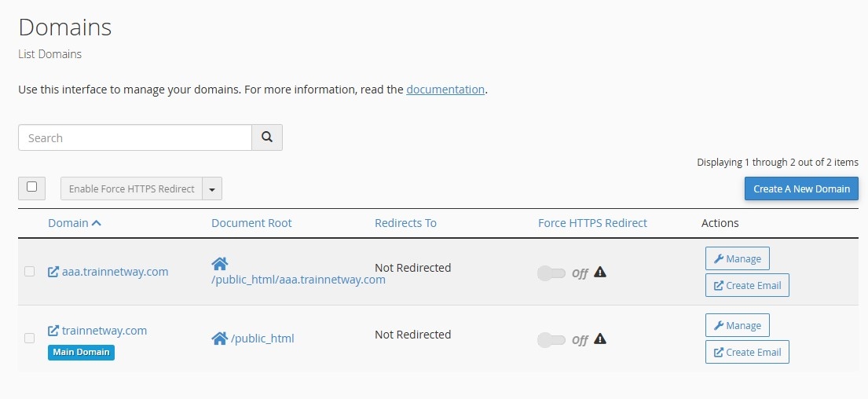Image resolution: width=868 pixels, height=399 pixels.
Task: Click the Domain column sort arrow
Action: point(97,223)
